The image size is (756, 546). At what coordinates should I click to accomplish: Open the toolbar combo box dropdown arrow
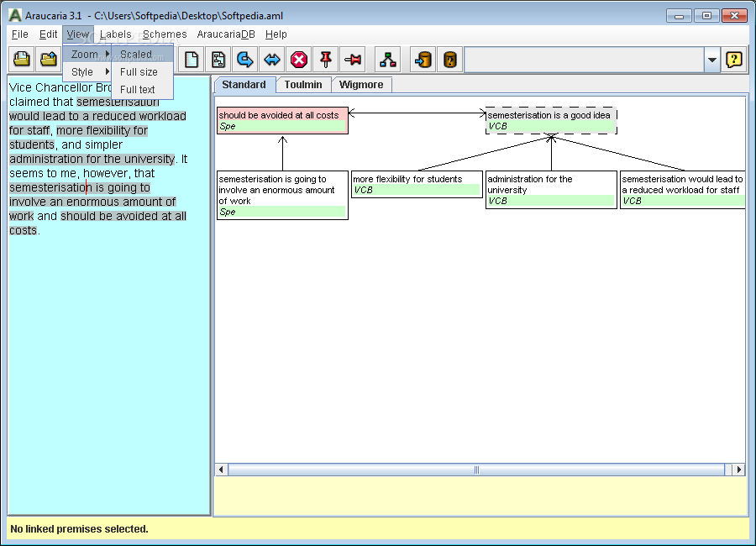click(x=711, y=60)
